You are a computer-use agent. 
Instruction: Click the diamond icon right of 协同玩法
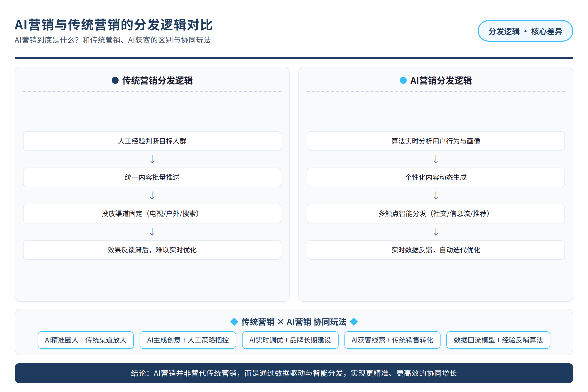(x=354, y=322)
